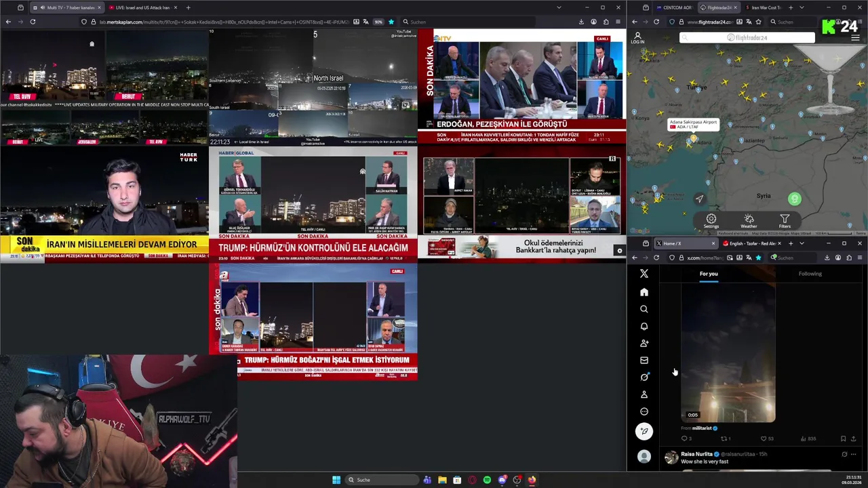List all tabs in X window
This screenshot has width=868, height=488.
point(802,243)
